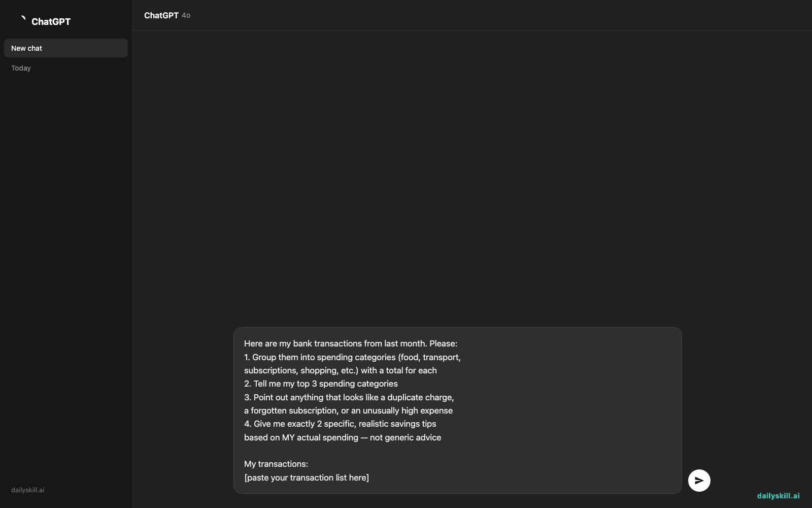Click the teal dailyskill.ai watermark
Image resolution: width=812 pixels, height=508 pixels.
(x=778, y=496)
